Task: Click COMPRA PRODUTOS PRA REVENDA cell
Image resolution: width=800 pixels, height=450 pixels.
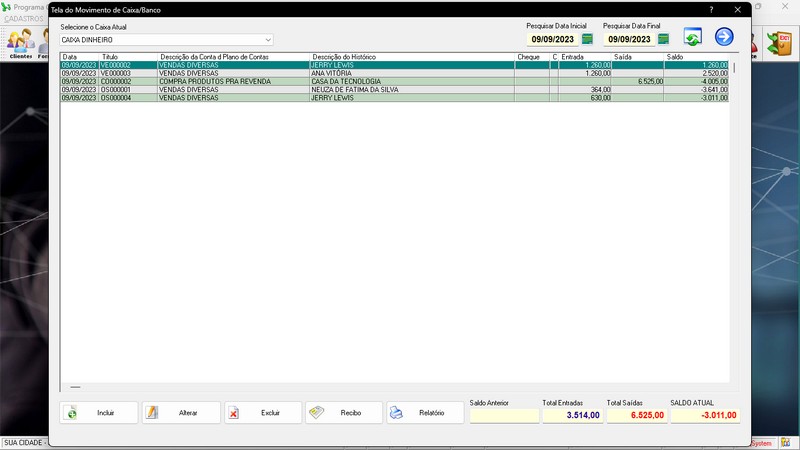Action: [234, 82]
